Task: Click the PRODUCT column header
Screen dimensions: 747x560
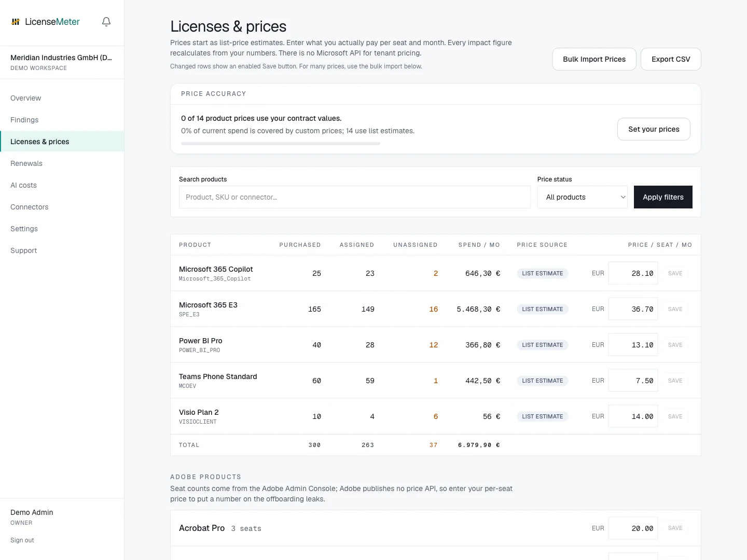Action: tap(195, 245)
